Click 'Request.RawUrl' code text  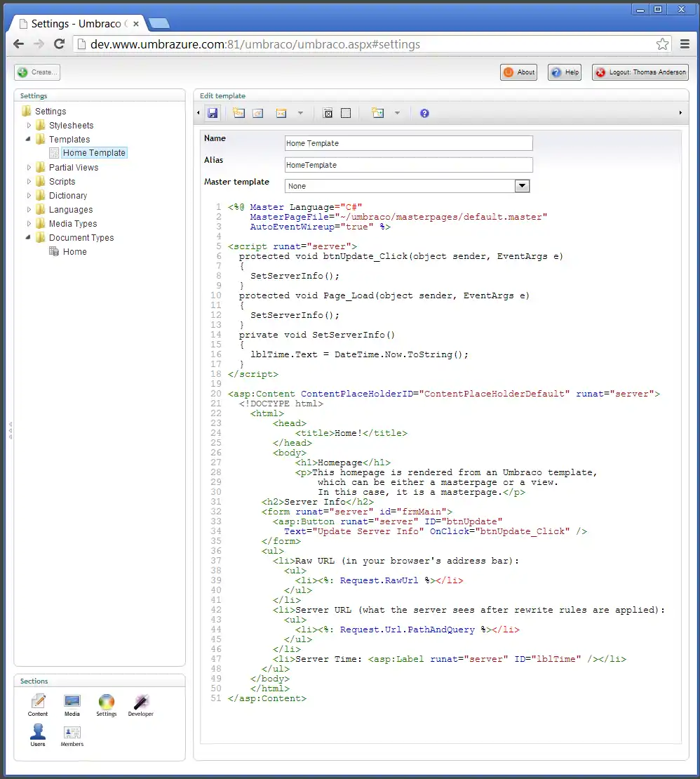(x=379, y=580)
